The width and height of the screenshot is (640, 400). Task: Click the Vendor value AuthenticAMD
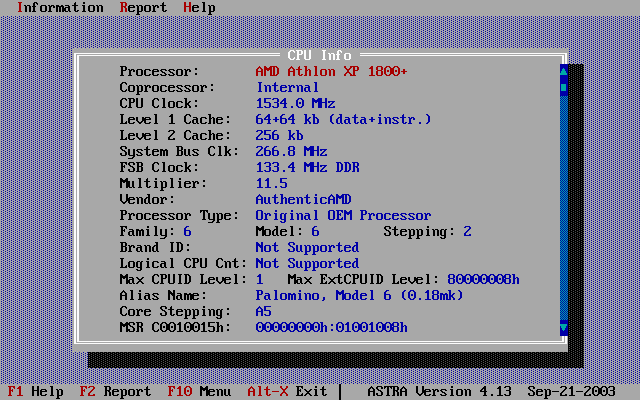tap(303, 199)
